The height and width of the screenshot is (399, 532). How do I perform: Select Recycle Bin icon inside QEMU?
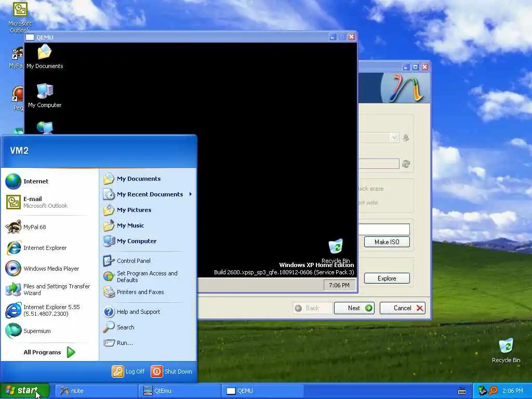click(336, 251)
